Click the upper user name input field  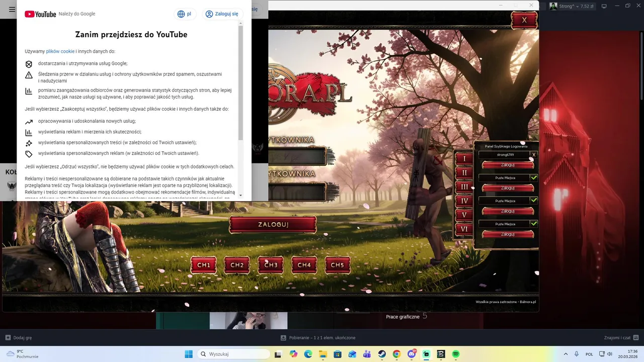[x=297, y=156]
